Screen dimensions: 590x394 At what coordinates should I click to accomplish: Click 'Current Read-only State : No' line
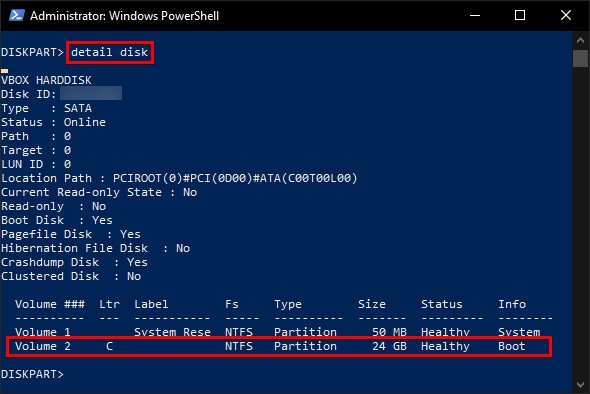click(x=99, y=192)
